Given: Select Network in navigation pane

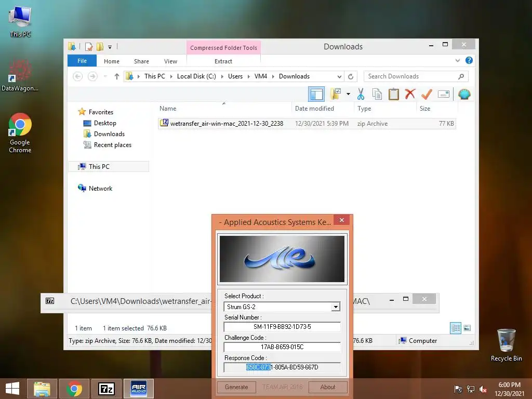Looking at the screenshot, I should tap(100, 188).
